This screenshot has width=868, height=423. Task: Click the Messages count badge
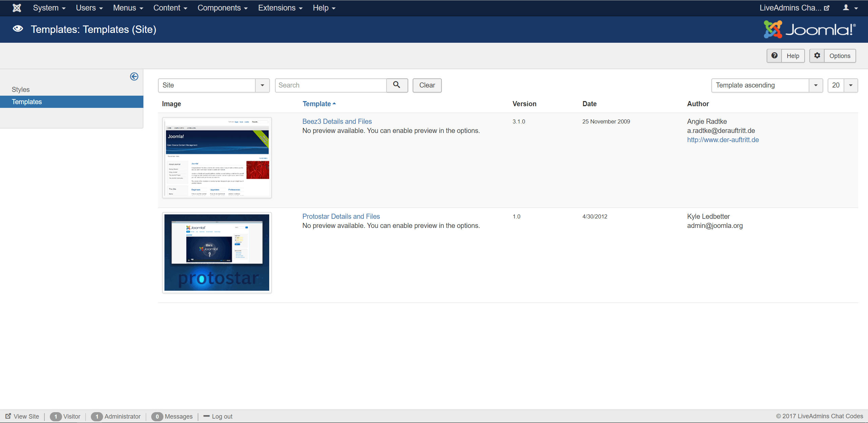pos(157,417)
